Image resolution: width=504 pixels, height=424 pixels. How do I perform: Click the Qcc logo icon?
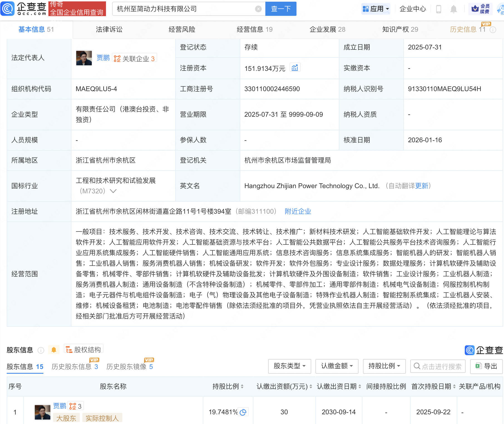coord(8,9)
